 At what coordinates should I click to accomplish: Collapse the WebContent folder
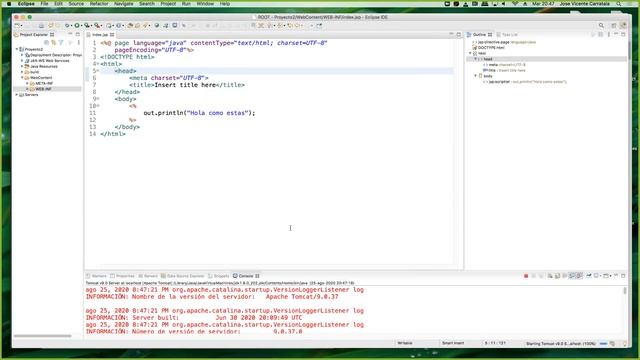(22, 78)
